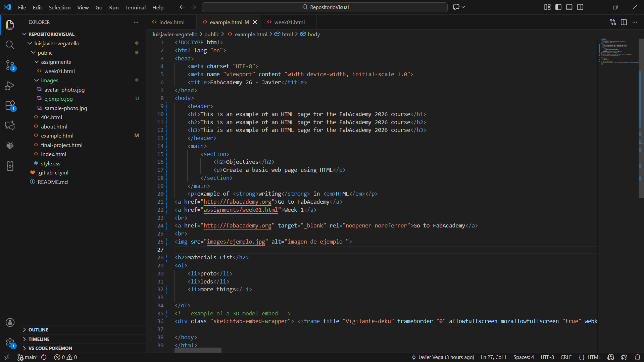The width and height of the screenshot is (644, 362).
Task: Split the editor to the right
Action: point(624,22)
